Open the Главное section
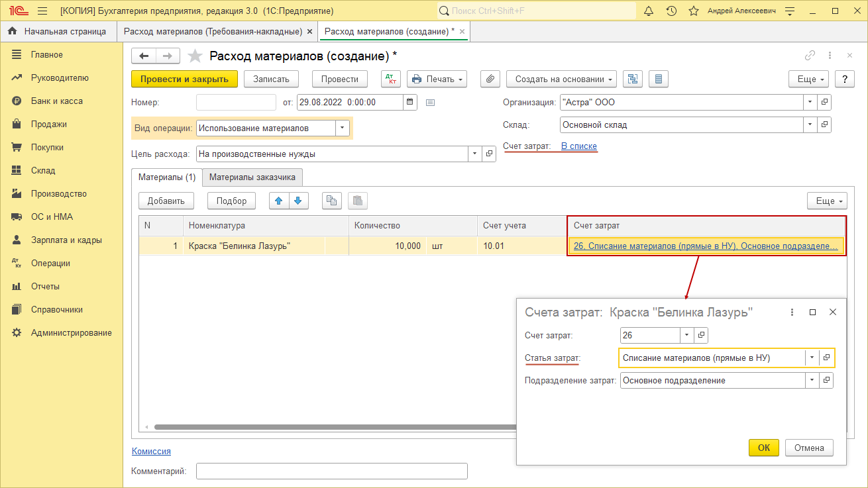 tap(47, 54)
